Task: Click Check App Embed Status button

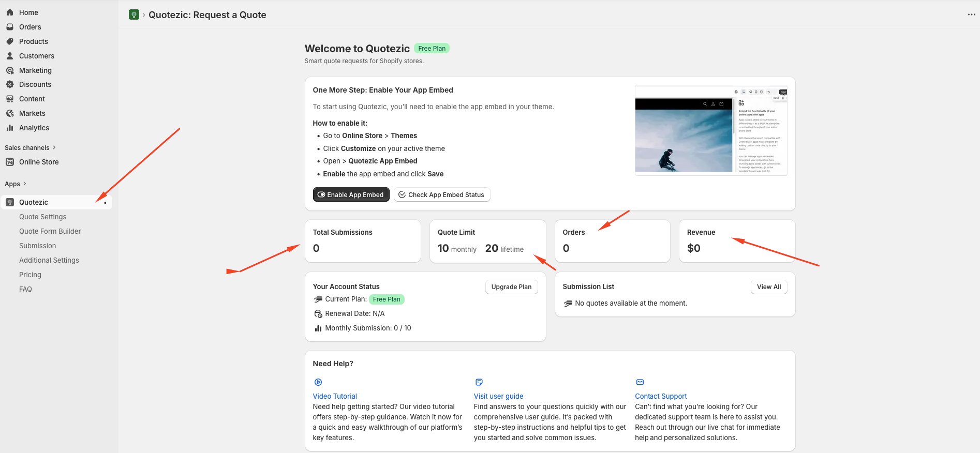Action: coord(441,195)
